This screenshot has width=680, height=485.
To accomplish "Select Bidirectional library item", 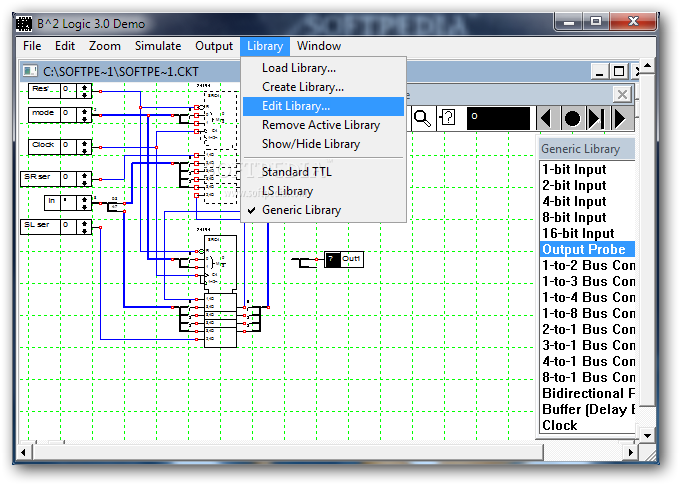I will click(587, 393).
